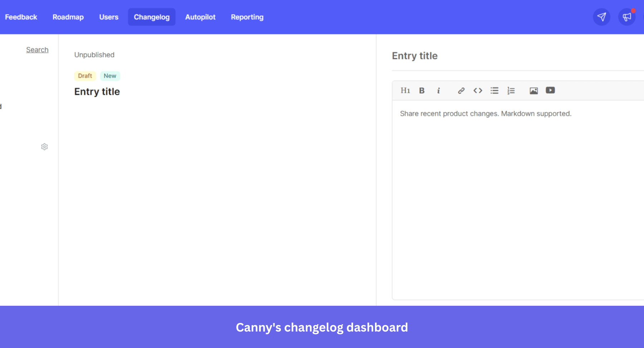Insert an image into entry
Screen dimensions: 644x348
[534, 91]
